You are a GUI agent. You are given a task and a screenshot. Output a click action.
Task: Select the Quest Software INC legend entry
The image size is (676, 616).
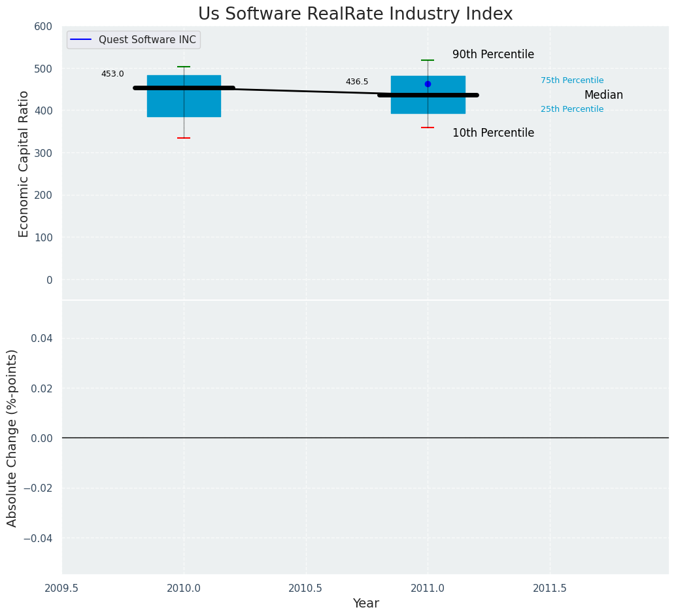coord(147,40)
